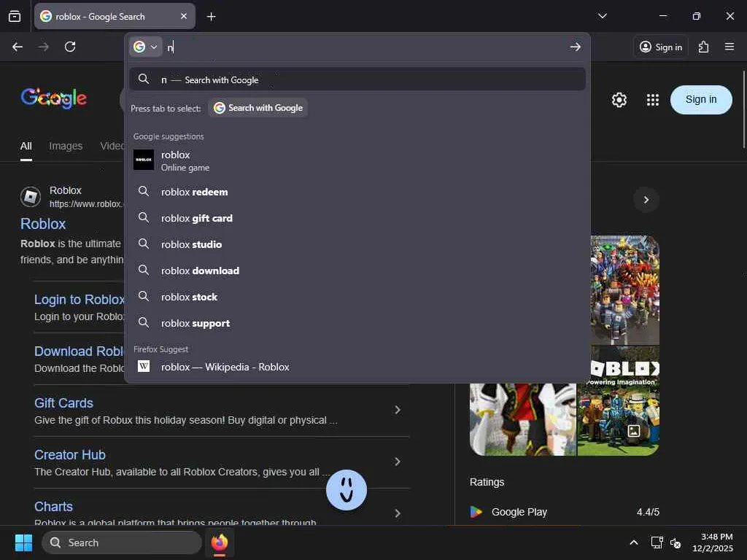The height and width of the screenshot is (560, 747).
Task: Open the muted volume tray icon
Action: click(x=676, y=542)
